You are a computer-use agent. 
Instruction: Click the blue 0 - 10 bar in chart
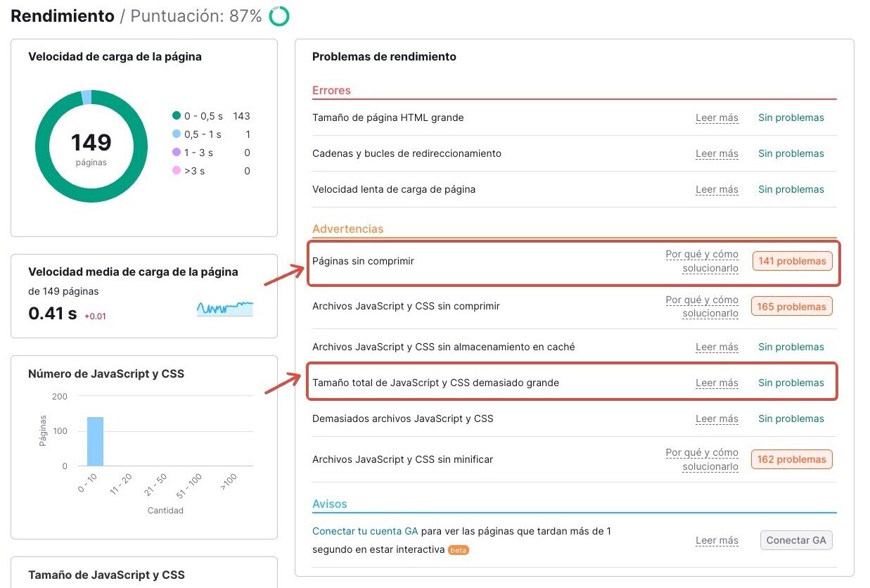tap(95, 441)
